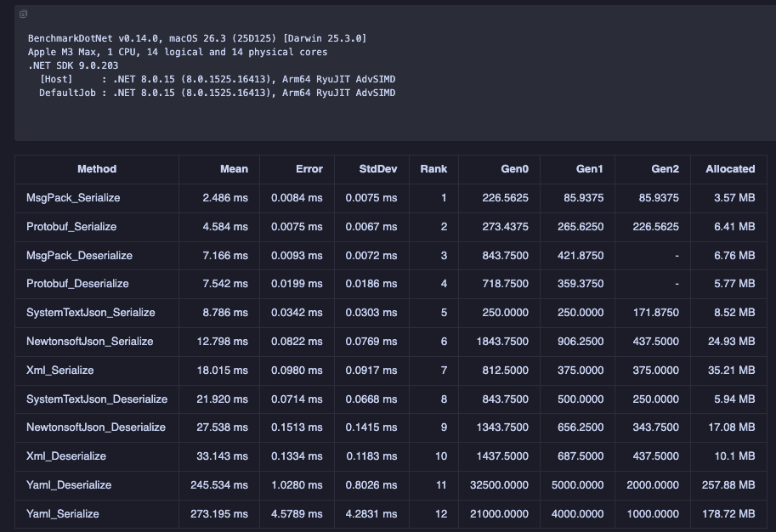Screen dimensions: 776x532
Task: Select the Yaml_Serialize row label
Action: (63, 514)
